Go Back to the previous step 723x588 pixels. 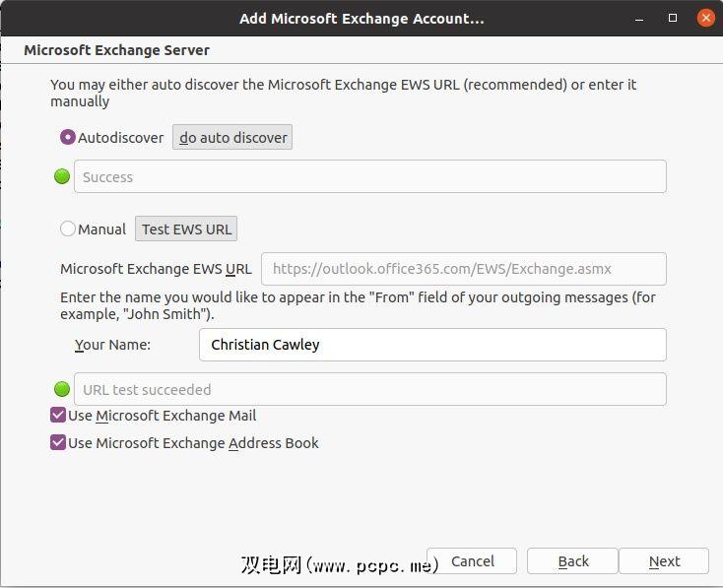coord(572,560)
